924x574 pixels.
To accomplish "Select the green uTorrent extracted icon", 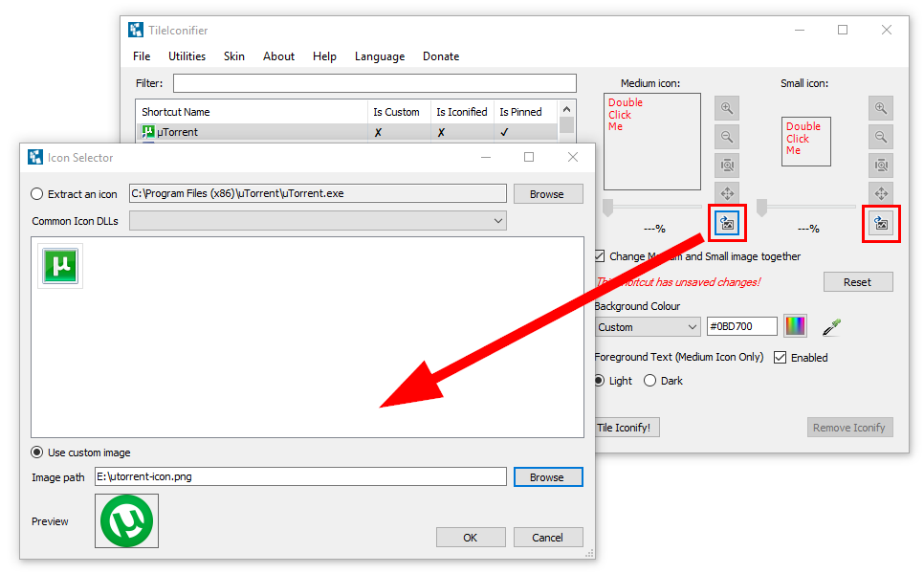I will [x=60, y=266].
